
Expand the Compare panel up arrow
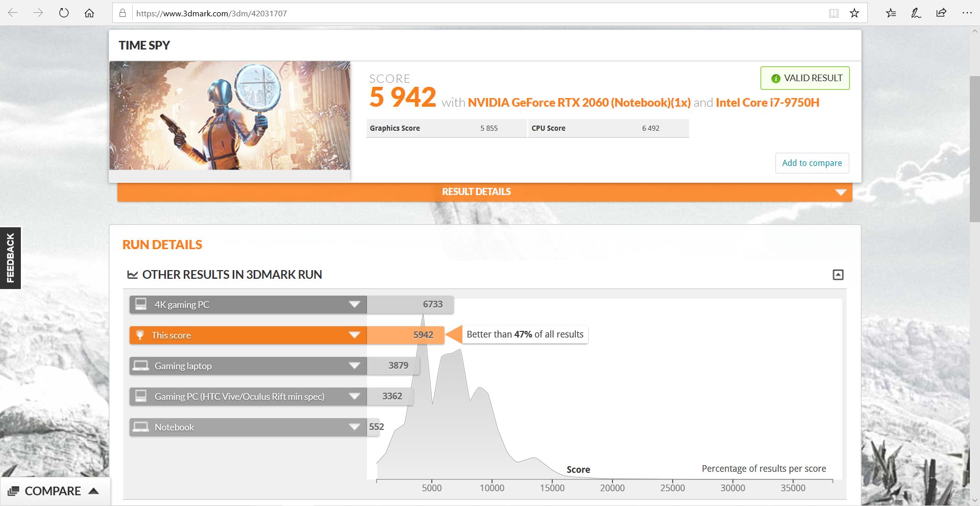(93, 491)
